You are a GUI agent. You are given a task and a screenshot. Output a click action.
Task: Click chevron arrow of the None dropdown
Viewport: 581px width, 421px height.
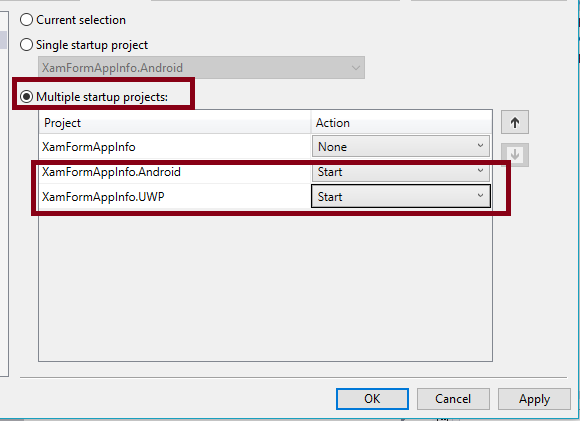click(480, 146)
